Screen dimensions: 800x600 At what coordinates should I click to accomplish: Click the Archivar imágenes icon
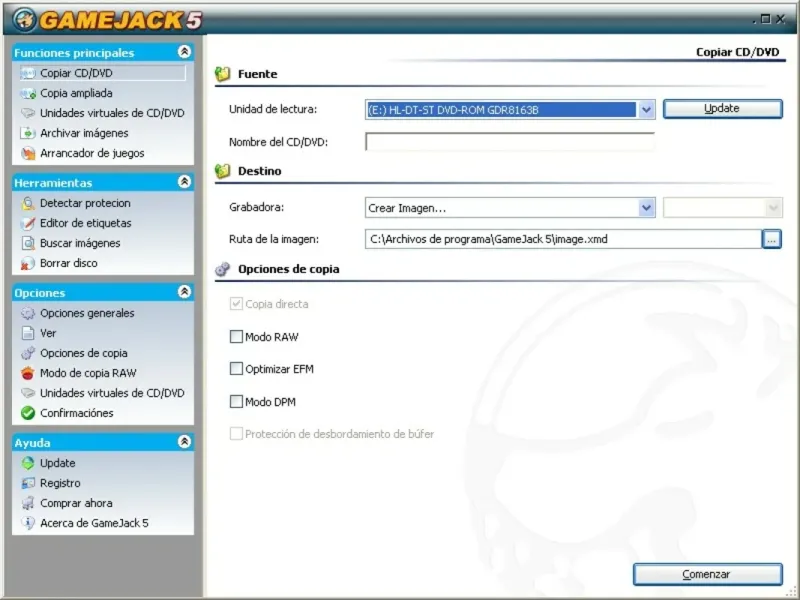point(28,133)
